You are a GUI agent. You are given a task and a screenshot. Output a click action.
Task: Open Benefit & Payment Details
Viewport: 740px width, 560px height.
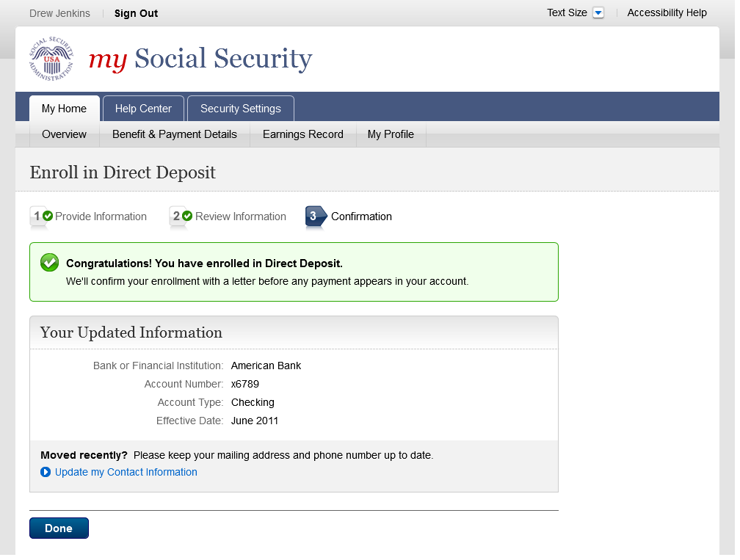coord(175,134)
